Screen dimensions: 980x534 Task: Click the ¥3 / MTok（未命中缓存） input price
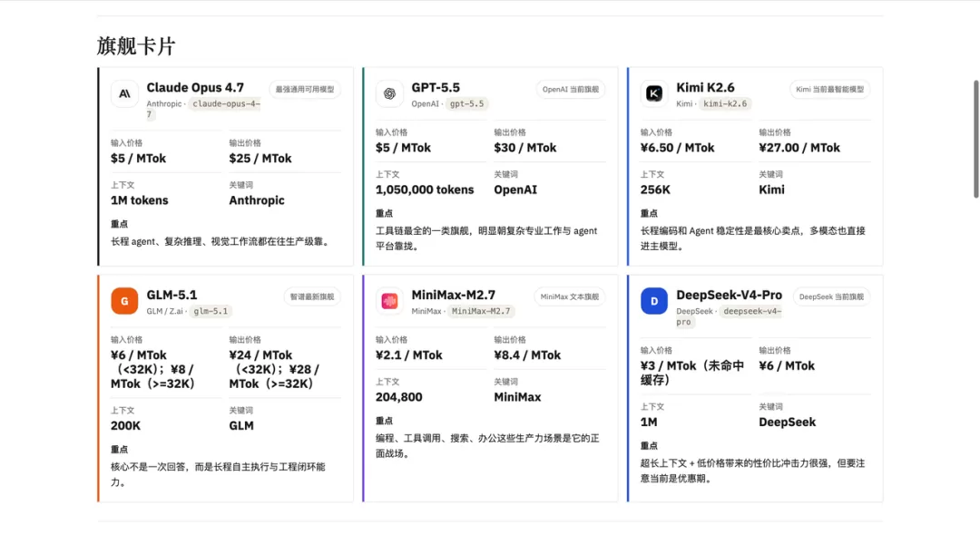691,373
